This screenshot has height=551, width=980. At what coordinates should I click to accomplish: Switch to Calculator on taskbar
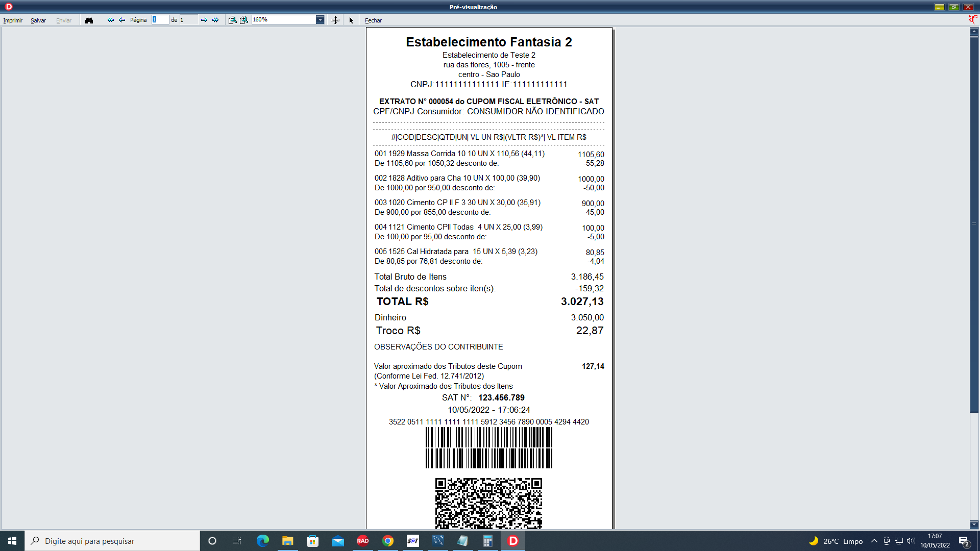[x=488, y=541]
